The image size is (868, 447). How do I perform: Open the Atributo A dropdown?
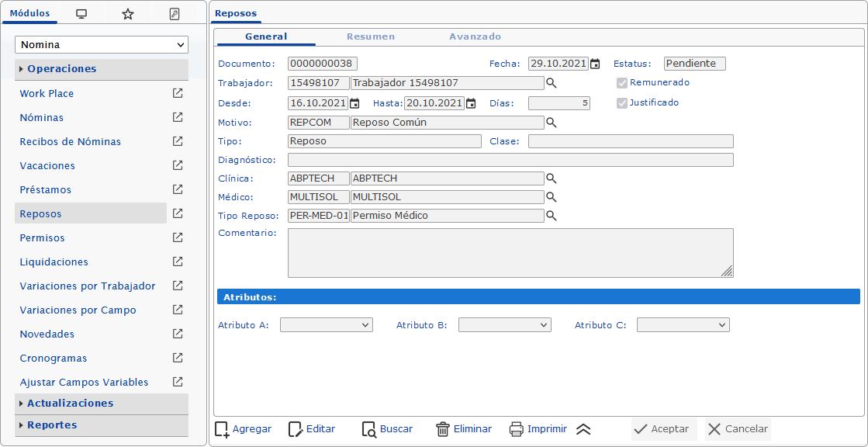click(326, 325)
